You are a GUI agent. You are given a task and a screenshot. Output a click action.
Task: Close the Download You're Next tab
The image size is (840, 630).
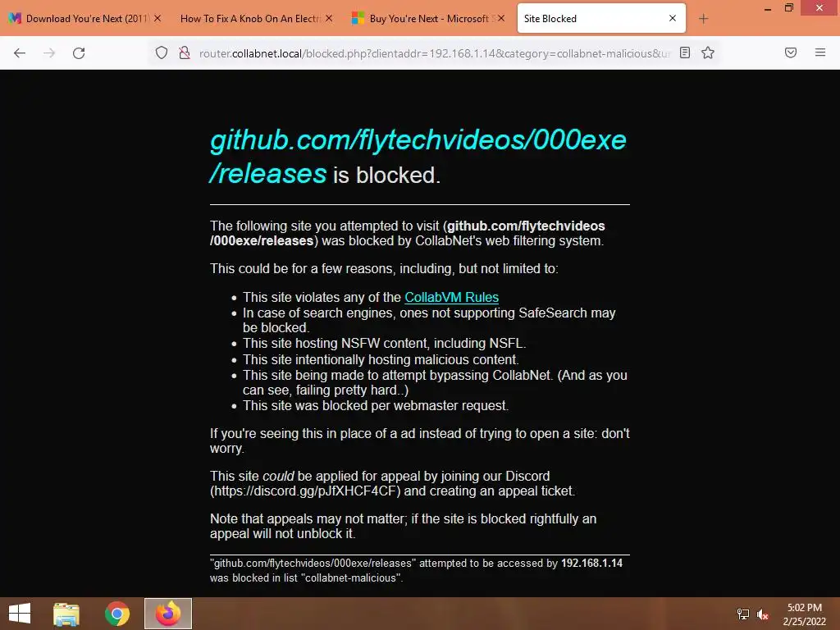tap(157, 18)
